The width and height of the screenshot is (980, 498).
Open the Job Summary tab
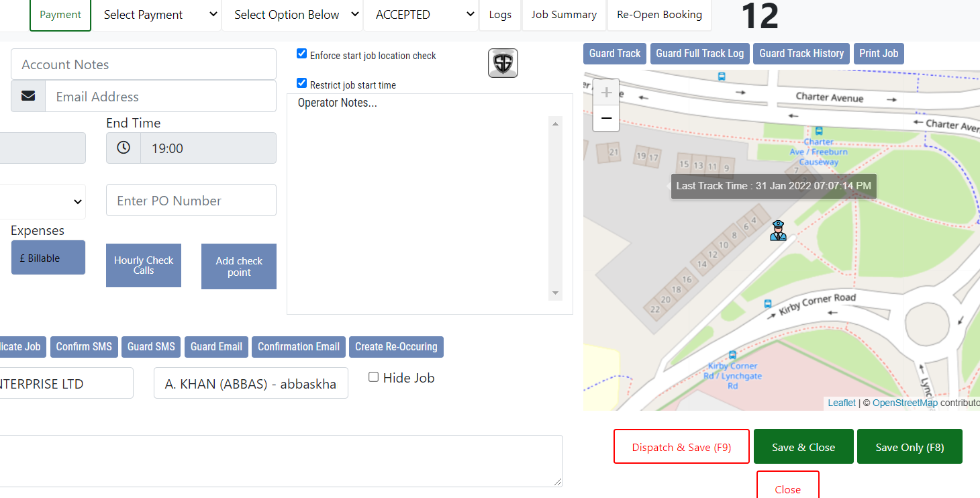pyautogui.click(x=564, y=15)
